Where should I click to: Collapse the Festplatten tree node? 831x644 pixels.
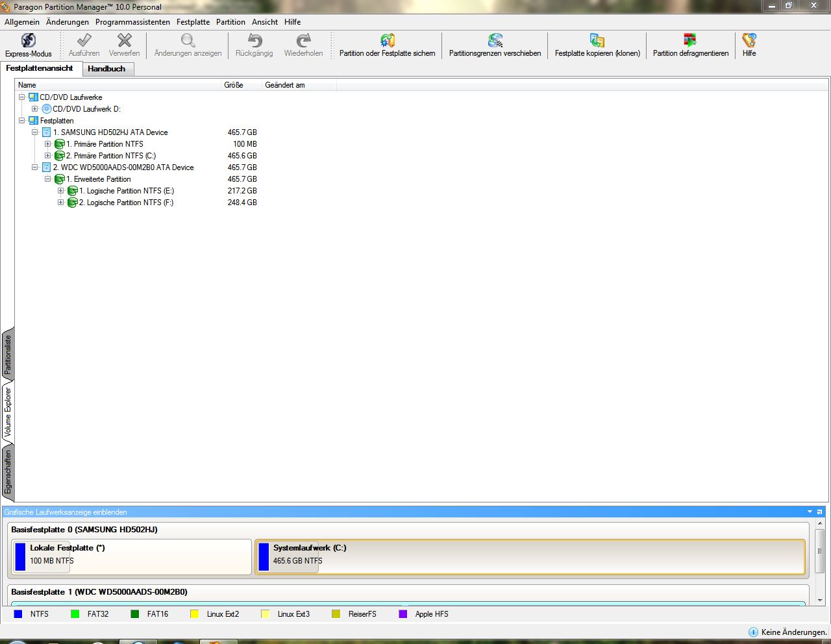click(x=22, y=121)
